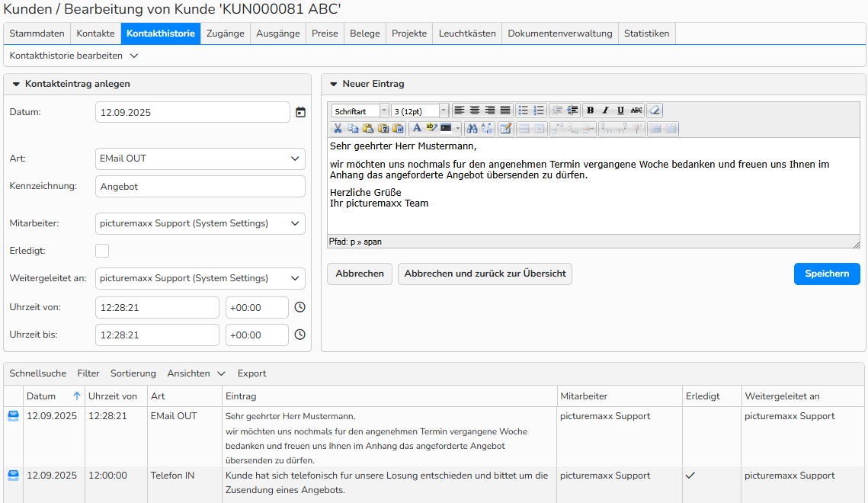Viewport: 868px width, 503px height.
Task: Collapse the Neuer Eintrag panel
Action: coord(333,84)
